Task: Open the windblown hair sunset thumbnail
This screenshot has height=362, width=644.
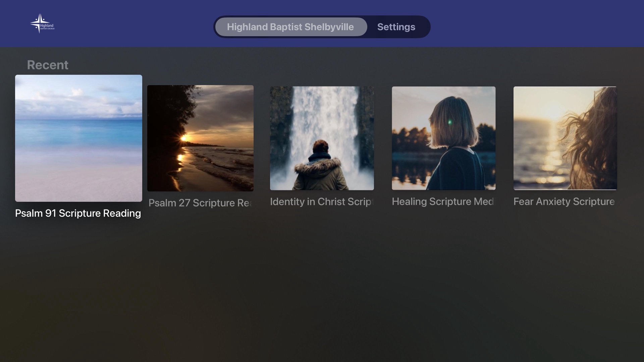Action: coord(565,138)
